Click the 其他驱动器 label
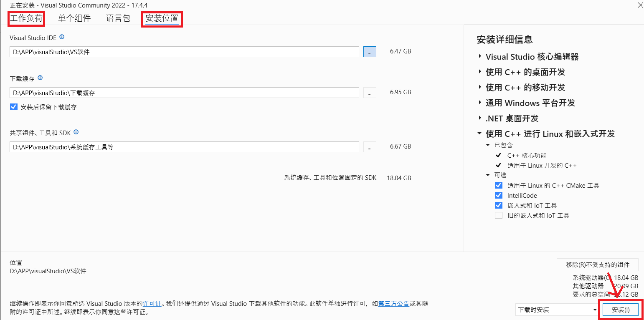This screenshot has width=644, height=320. coord(588,286)
